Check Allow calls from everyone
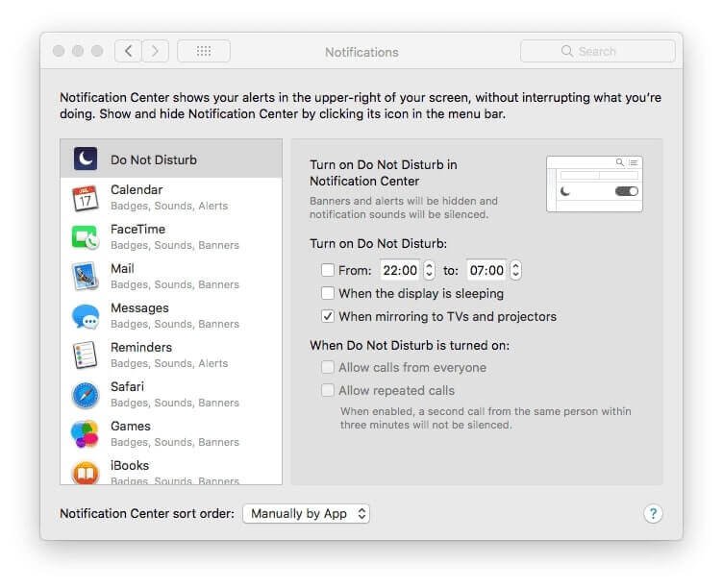The image size is (723, 588). (328, 367)
